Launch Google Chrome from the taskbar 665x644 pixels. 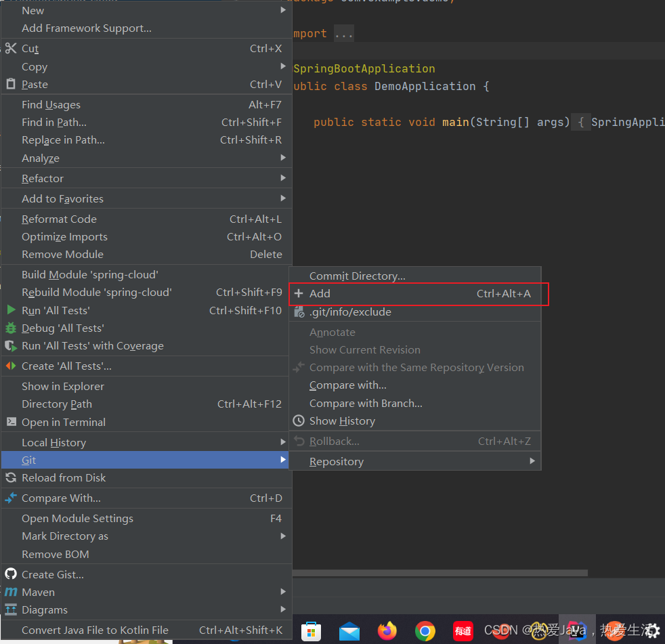tap(425, 631)
